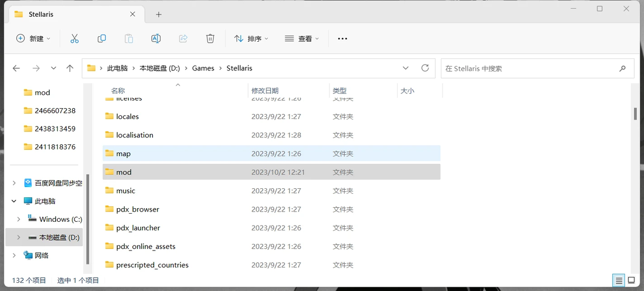Open the 查看 (View) dropdown
644x291 pixels.
click(x=302, y=38)
